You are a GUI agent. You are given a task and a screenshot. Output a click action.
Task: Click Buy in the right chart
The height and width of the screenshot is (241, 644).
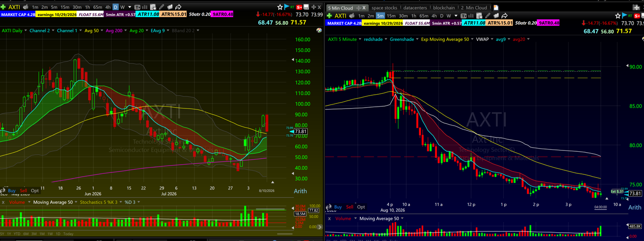tap(338, 207)
